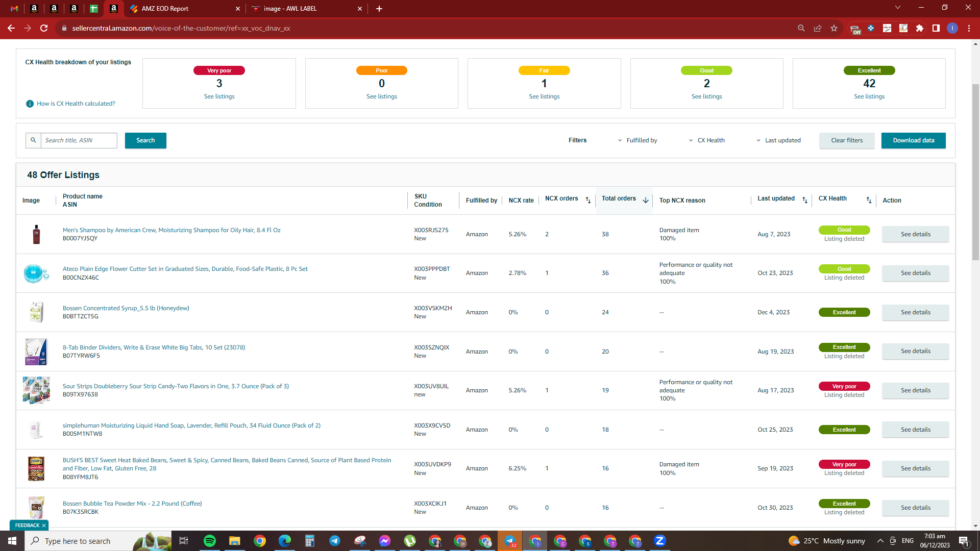This screenshot has height=551, width=980.
Task: See listings under Very poor
Action: [219, 96]
